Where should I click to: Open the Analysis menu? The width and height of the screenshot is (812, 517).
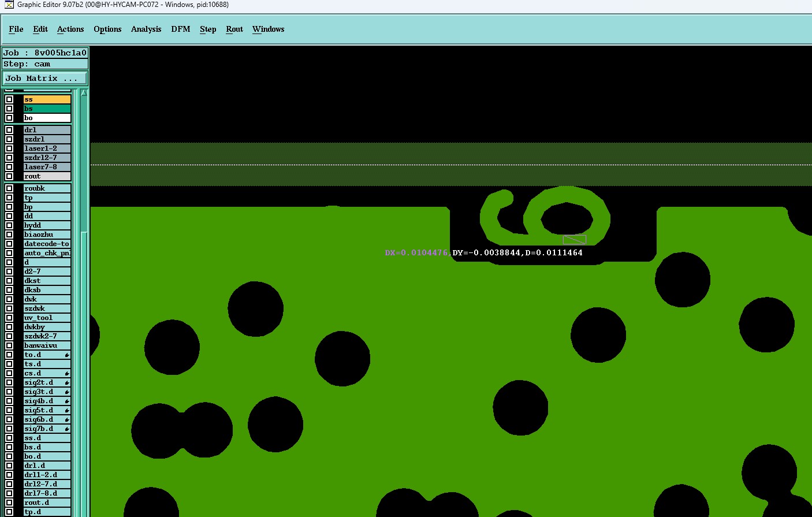(x=146, y=29)
